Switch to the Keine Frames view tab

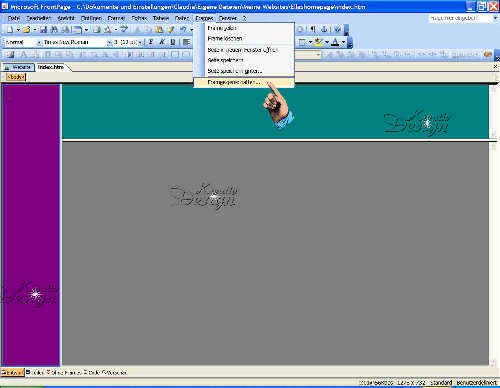(64, 372)
